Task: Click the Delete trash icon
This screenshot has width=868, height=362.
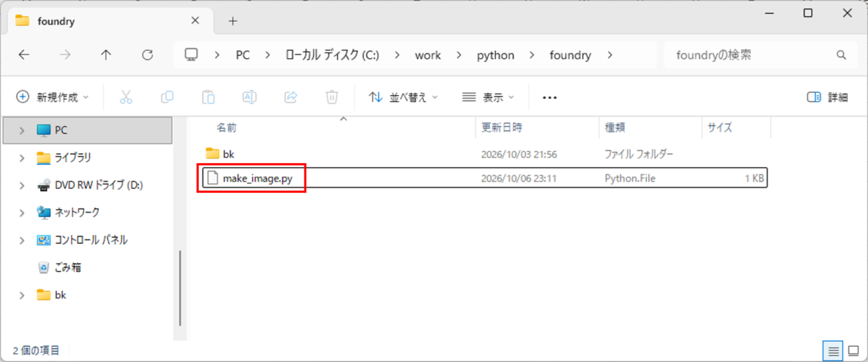Action: tap(332, 98)
